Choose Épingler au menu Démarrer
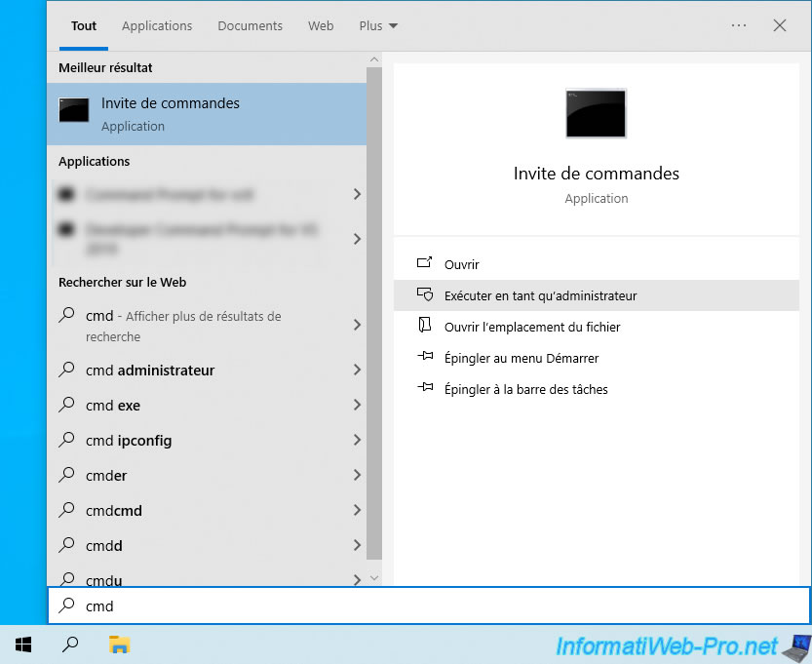 tap(596, 358)
